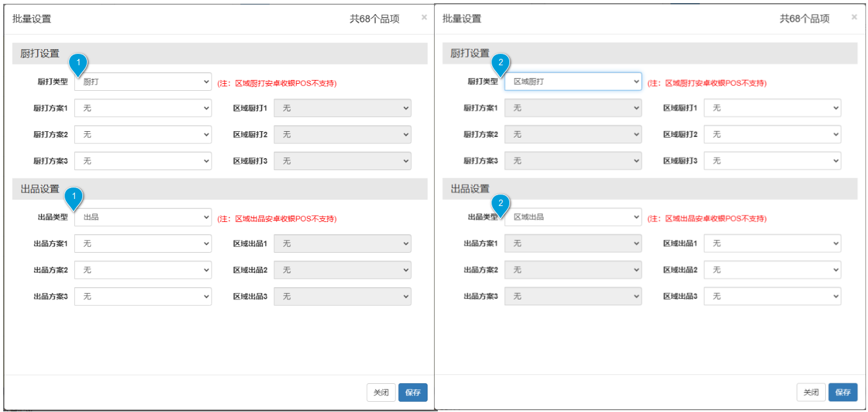Viewport: 868px width, 412px height.
Task: Click 保存 button in left dialog
Action: tap(413, 393)
